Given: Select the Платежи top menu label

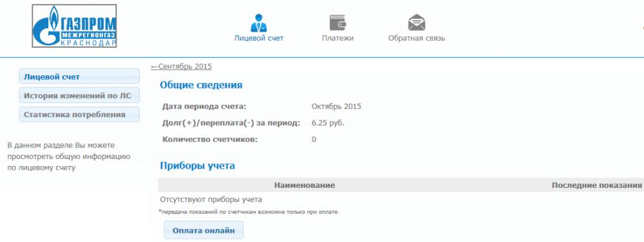Looking at the screenshot, I should tap(337, 38).
